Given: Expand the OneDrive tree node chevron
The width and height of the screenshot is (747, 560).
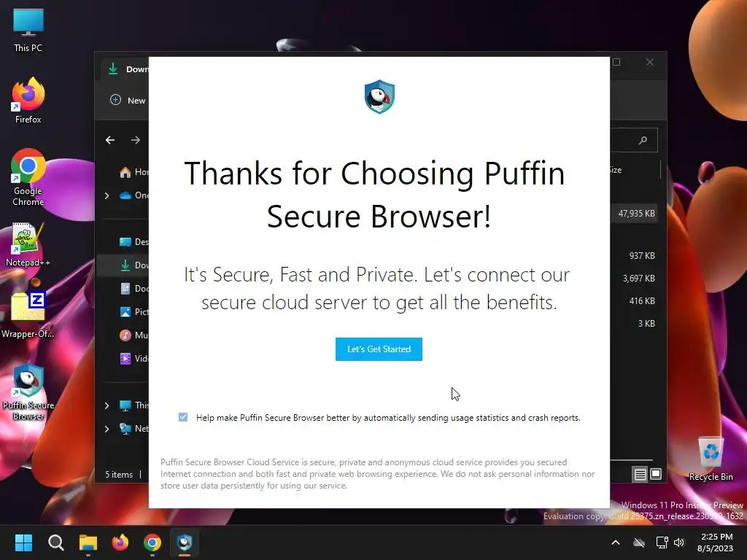Looking at the screenshot, I should (107, 195).
